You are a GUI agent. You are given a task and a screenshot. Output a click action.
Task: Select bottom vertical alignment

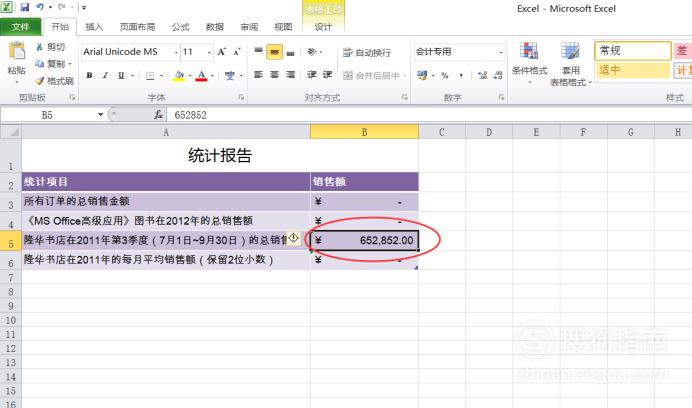(x=290, y=52)
